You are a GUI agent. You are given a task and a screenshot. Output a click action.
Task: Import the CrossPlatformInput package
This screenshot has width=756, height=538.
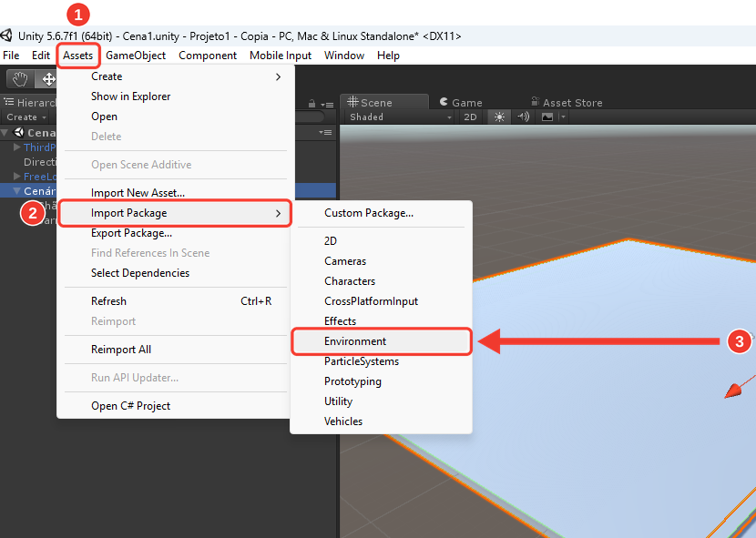click(381, 301)
